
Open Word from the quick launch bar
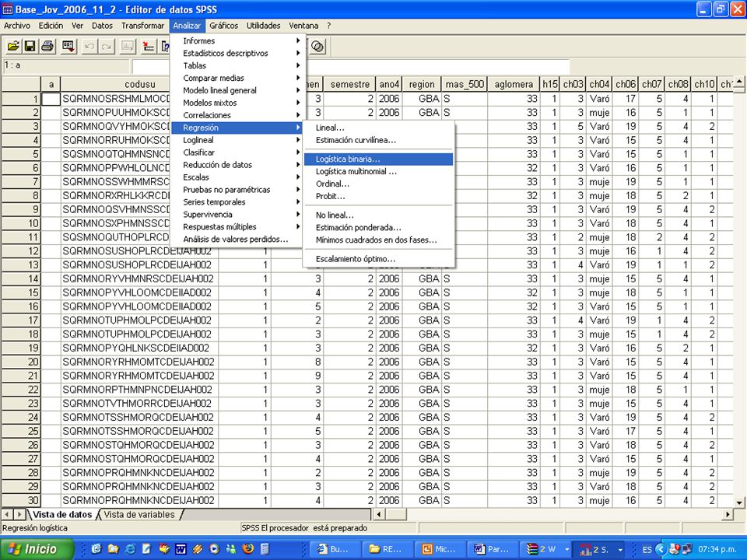point(181,549)
